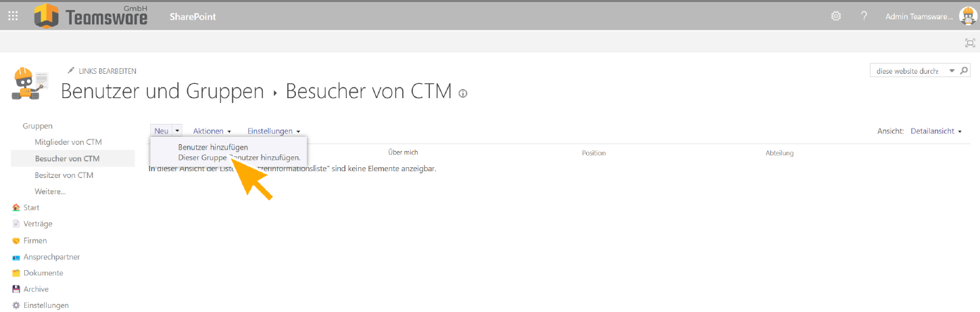Viewport: 980px width, 312px height.
Task: Open Besitzer von CTM group
Action: point(64,175)
